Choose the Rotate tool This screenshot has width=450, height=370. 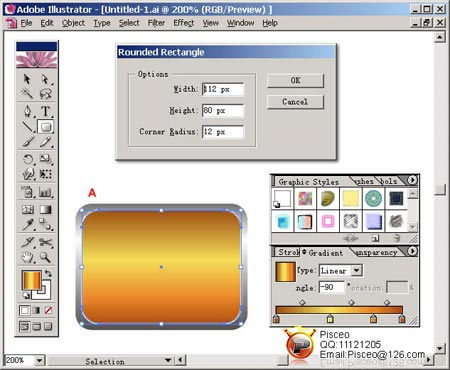tap(27, 159)
